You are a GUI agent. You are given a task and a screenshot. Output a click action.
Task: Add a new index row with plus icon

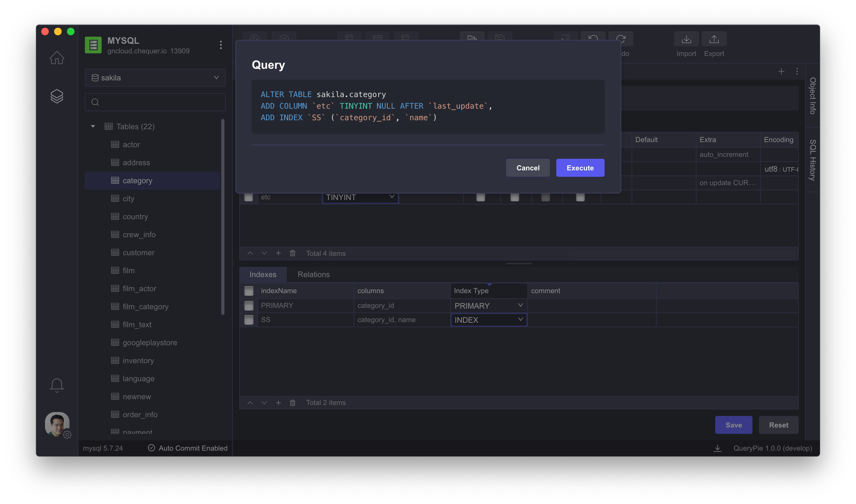[278, 403]
